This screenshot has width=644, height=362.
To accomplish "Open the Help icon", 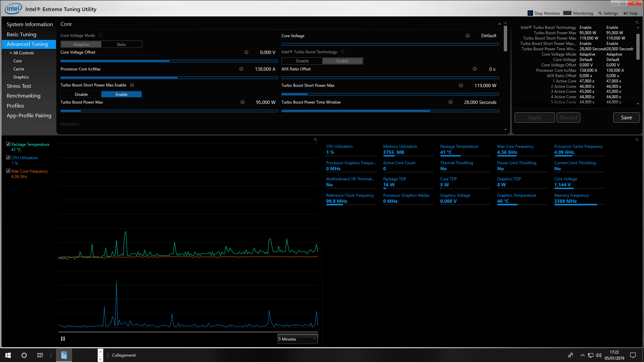I will click(x=626, y=13).
